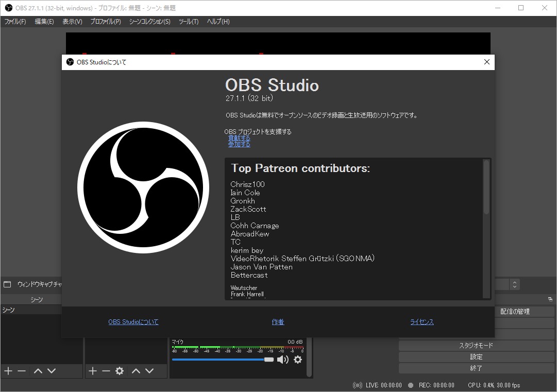
Task: Mute the マイク speaker icon
Action: (283, 360)
